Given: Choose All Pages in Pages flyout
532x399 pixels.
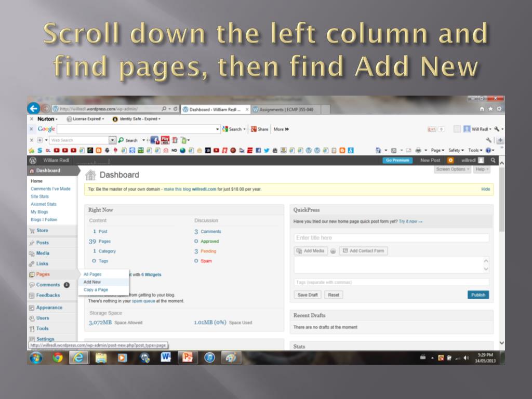Looking at the screenshot, I should (92, 274).
